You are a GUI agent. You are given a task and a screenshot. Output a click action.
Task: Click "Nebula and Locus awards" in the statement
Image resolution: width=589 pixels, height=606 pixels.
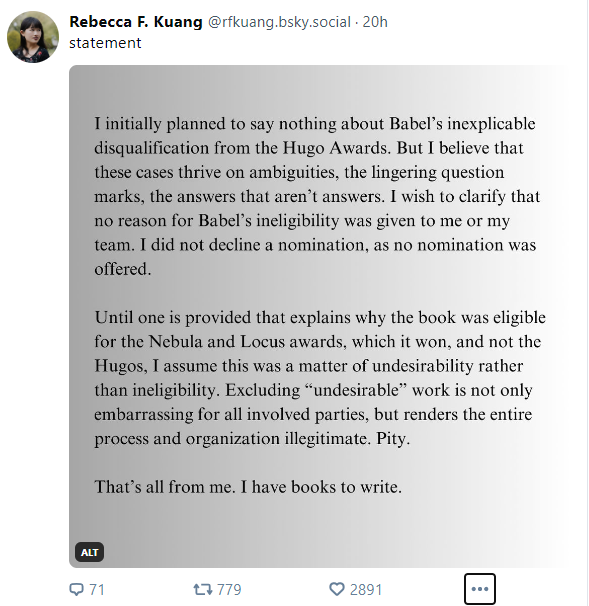[x=248, y=342]
